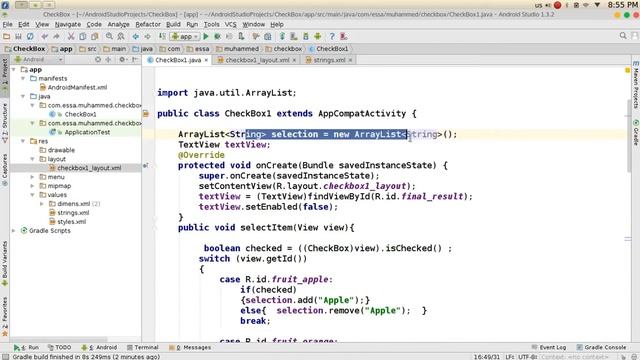Click the collapse-all icon in Project panel
The height and width of the screenshot is (360, 640).
click(x=108, y=60)
